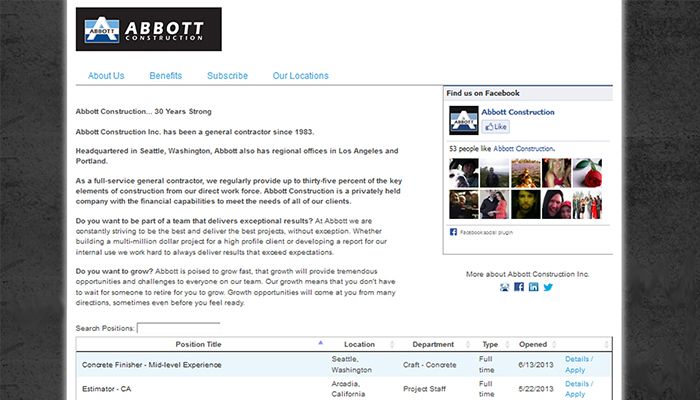This screenshot has height=400, width=700.
Task: Click the 5/22/2013 opened date
Action: [536, 389]
